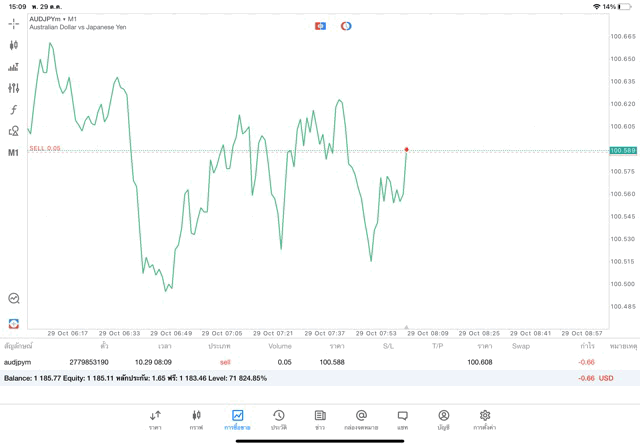The height and width of the screenshot is (447, 640).
Task: Switch to the Chart (กราฟ) tab
Action: click(196, 419)
